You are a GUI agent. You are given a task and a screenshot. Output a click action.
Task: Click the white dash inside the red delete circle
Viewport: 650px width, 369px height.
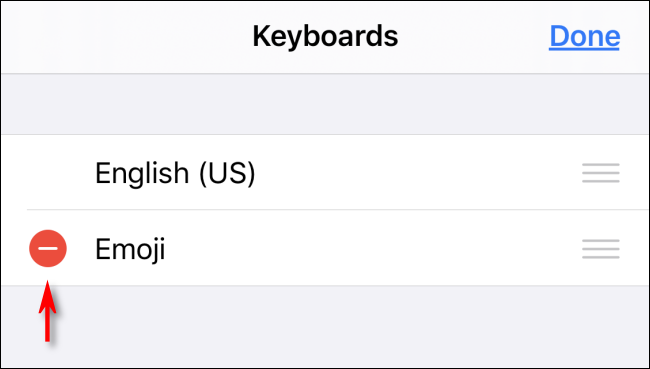pos(48,248)
